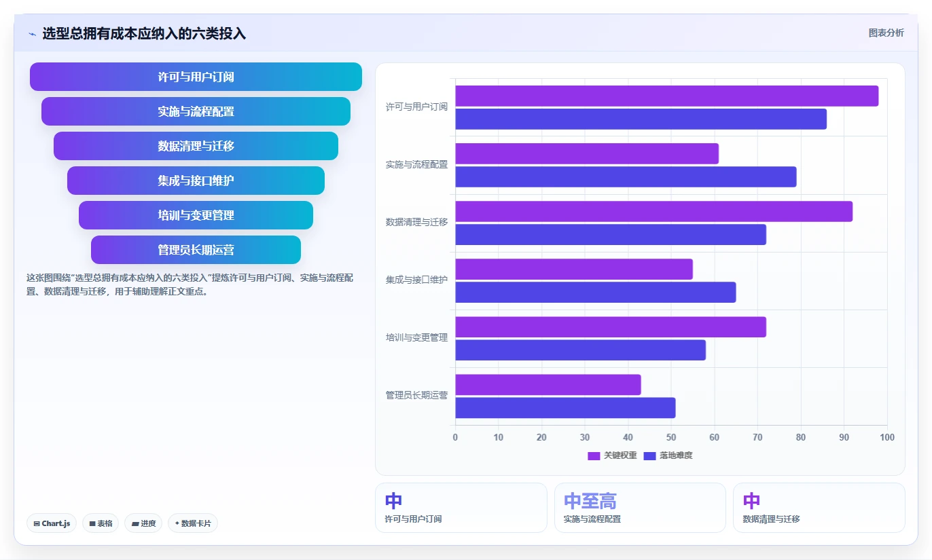
Task: Click the x-axis tick label 50
Action: point(671,437)
